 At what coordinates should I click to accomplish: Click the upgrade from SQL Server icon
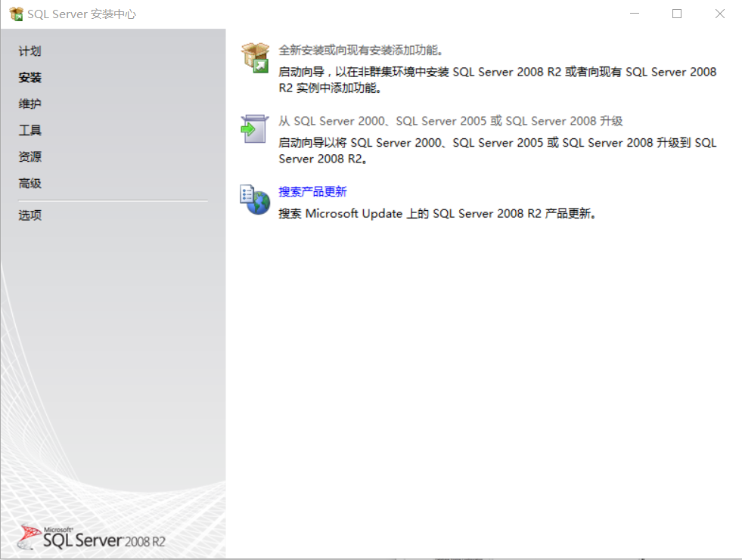255,128
